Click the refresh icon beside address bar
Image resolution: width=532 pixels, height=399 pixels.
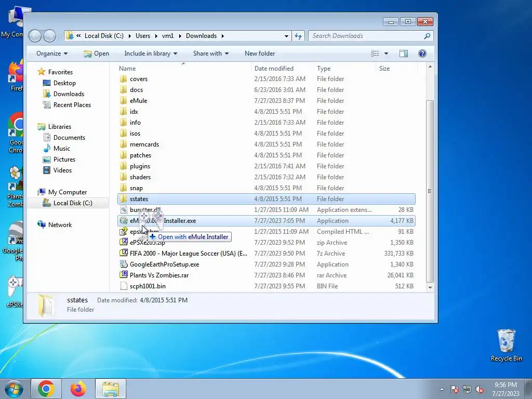click(x=298, y=36)
